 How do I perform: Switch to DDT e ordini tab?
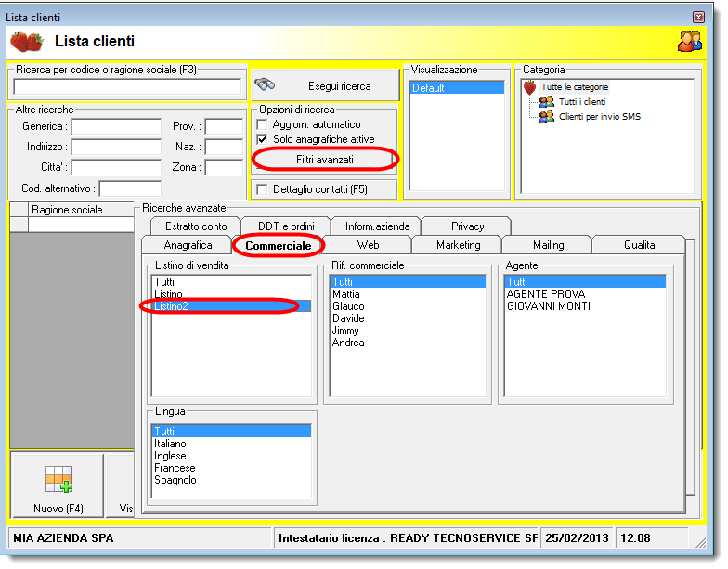click(286, 226)
